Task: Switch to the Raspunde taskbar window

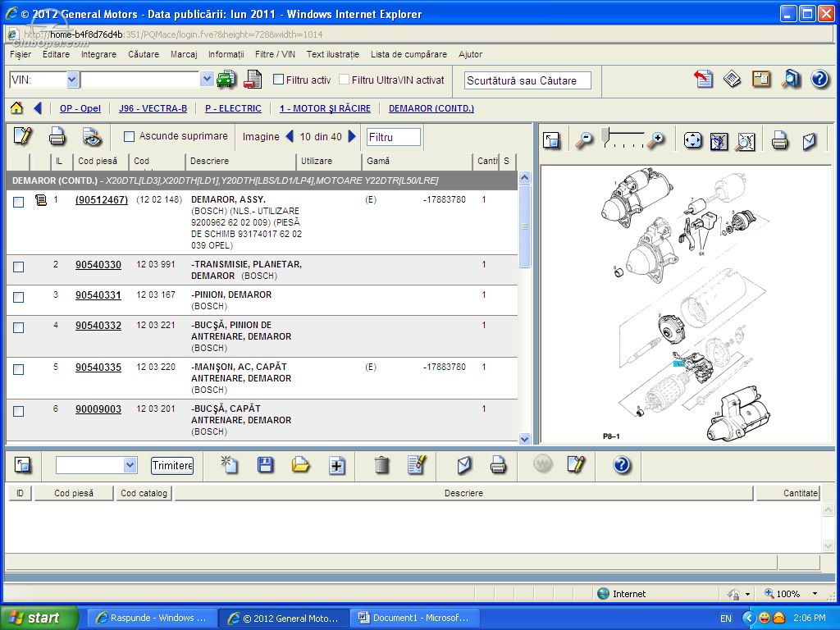Action: pyautogui.click(x=152, y=618)
